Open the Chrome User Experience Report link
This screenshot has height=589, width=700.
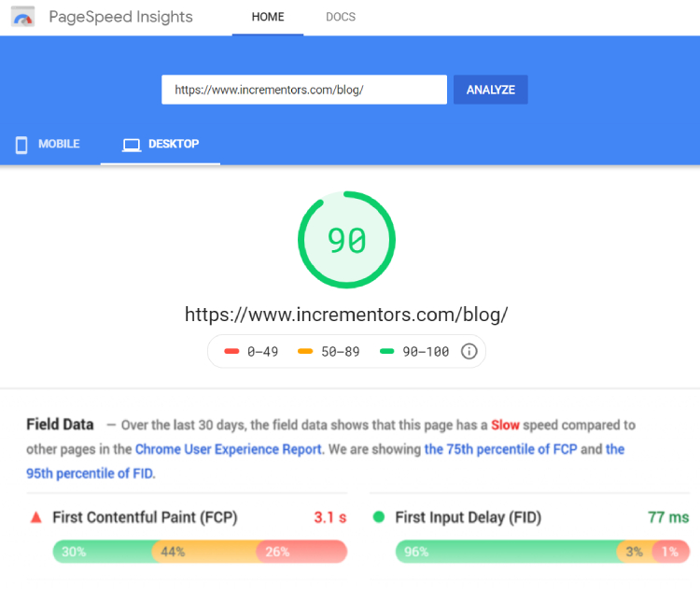click(x=228, y=449)
